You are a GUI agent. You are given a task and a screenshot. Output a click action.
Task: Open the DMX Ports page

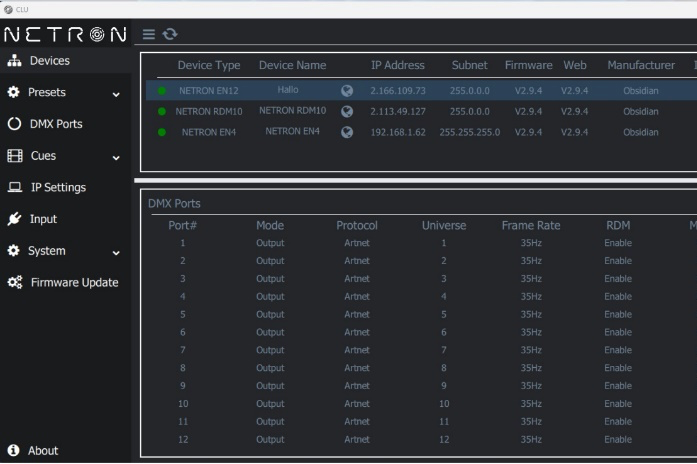click(x=56, y=124)
